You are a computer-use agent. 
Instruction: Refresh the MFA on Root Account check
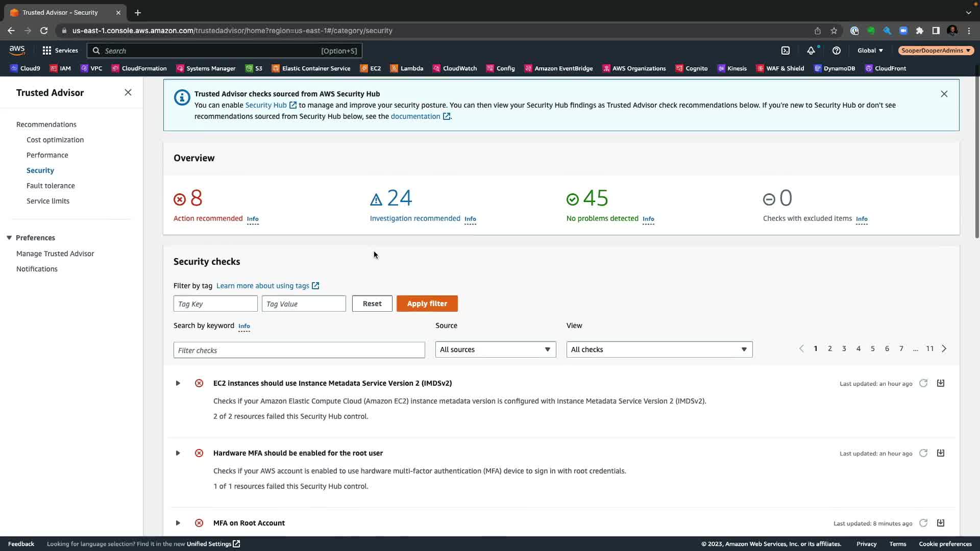point(923,523)
